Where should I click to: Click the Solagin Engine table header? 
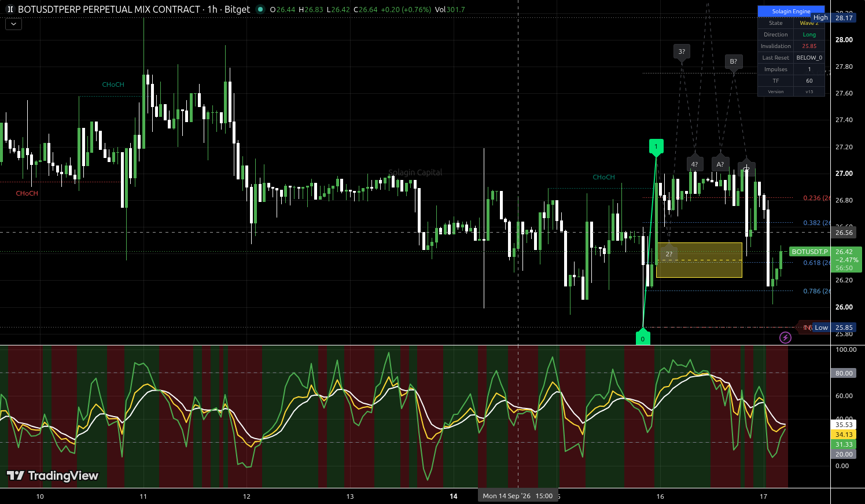[791, 12]
